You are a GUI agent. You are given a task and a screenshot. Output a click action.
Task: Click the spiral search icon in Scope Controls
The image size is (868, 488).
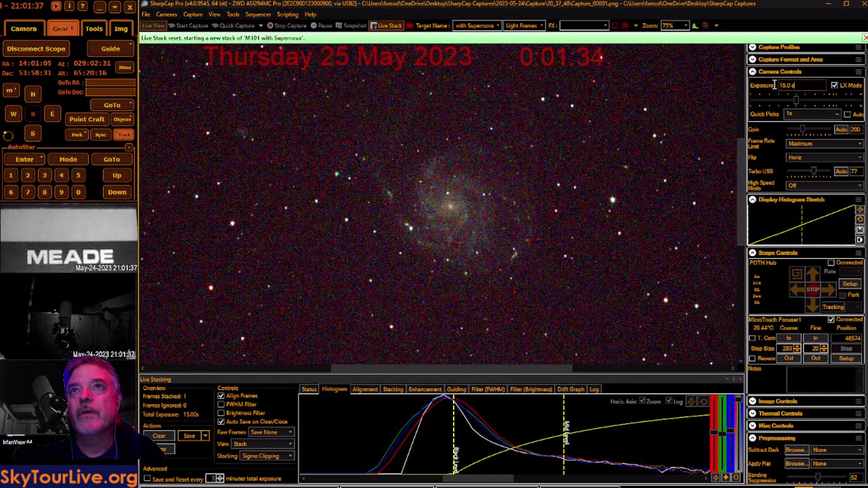click(x=797, y=274)
